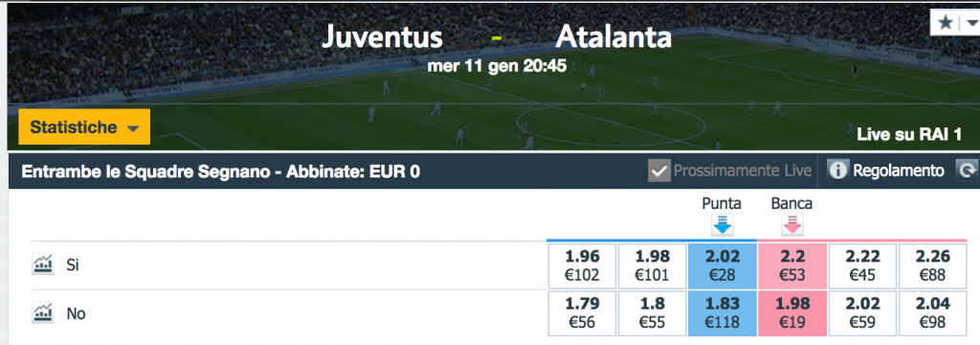Open the Statistiche dropdown

tap(84, 127)
